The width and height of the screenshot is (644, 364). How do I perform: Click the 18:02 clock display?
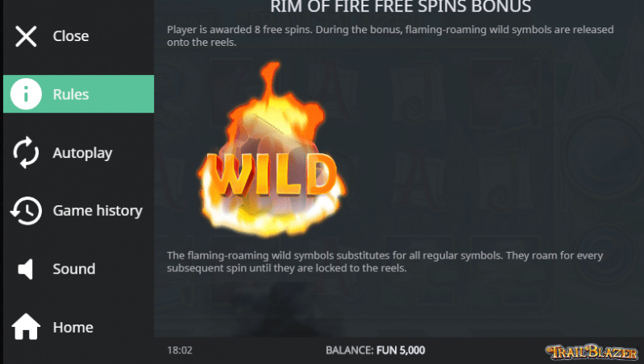tap(180, 350)
